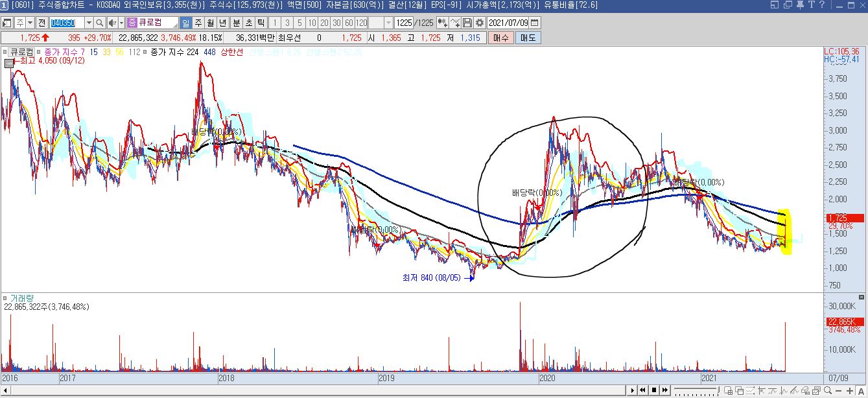868x398 pixels.
Task: Click the 매도 sell button
Action: [528, 38]
